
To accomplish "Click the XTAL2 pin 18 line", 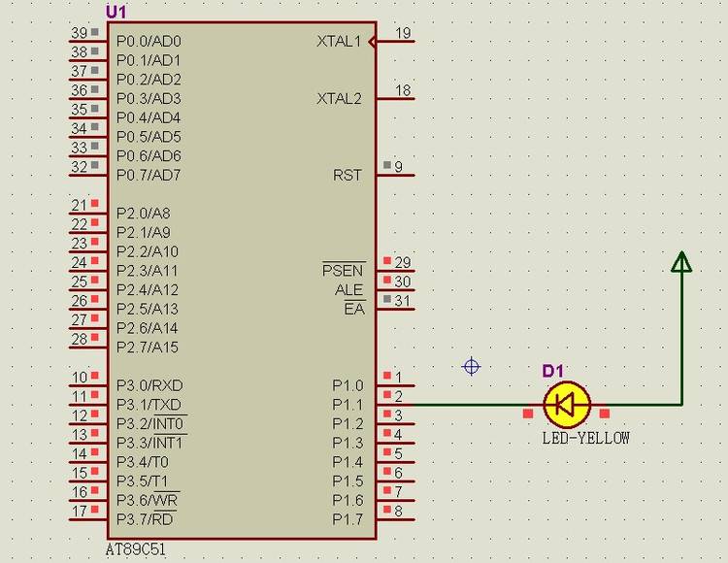I will pyautogui.click(x=396, y=99).
